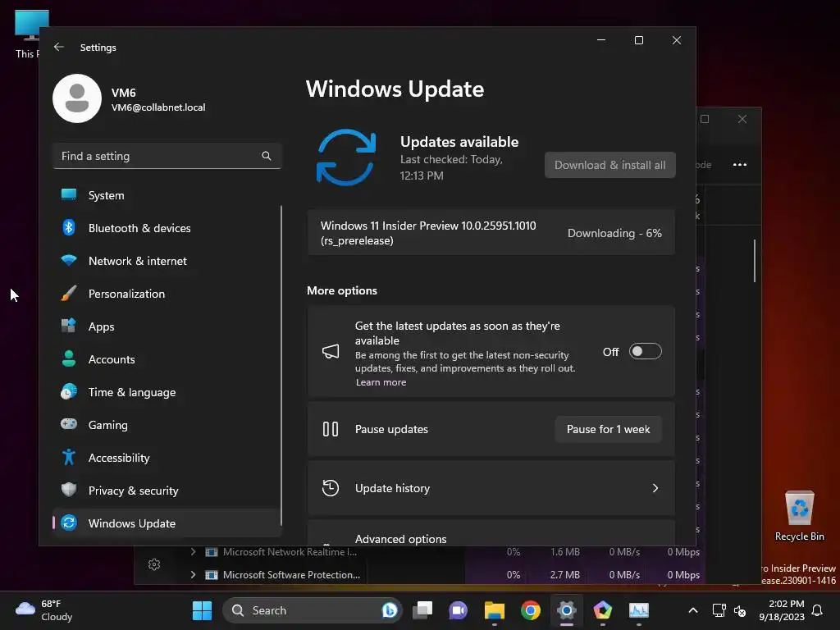Open Task View on taskbar
The width and height of the screenshot is (840, 630).
422,610
